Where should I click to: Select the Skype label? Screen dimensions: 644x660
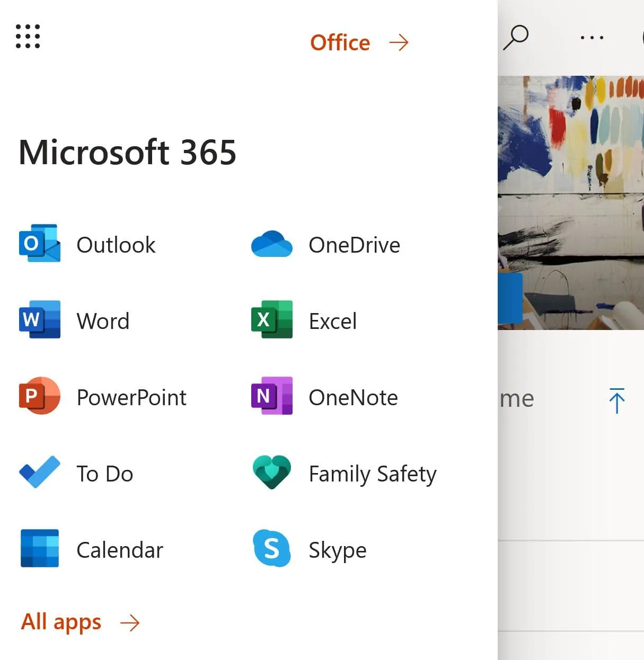point(338,551)
